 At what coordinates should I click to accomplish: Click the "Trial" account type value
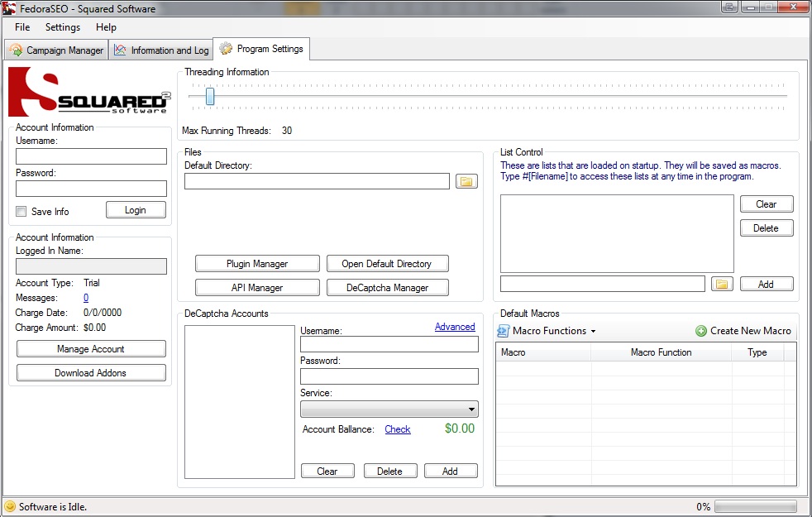[x=92, y=283]
